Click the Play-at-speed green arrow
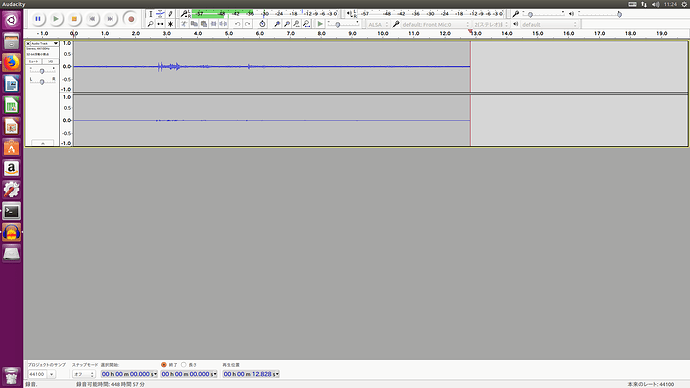Screen dimensions: 690x388 click(x=320, y=24)
